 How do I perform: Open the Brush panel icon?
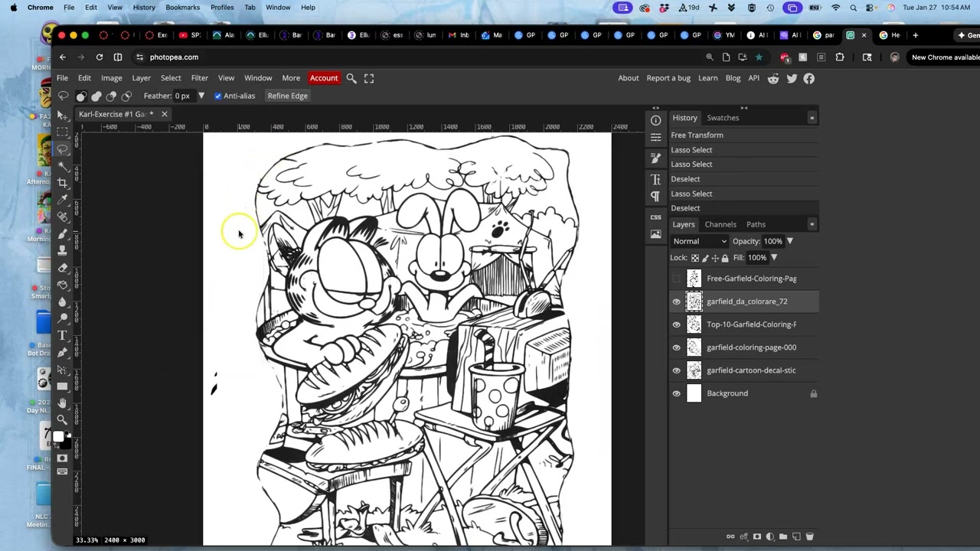pos(655,158)
